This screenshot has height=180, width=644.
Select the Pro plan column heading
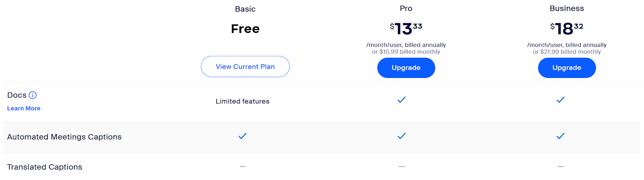pyautogui.click(x=406, y=8)
